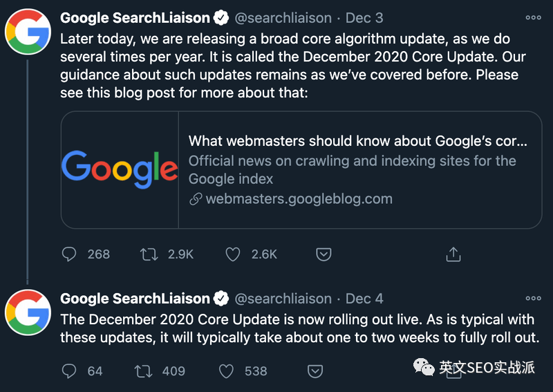
Task: Save Dec 3 tweet to Pocket
Action: coord(324,254)
